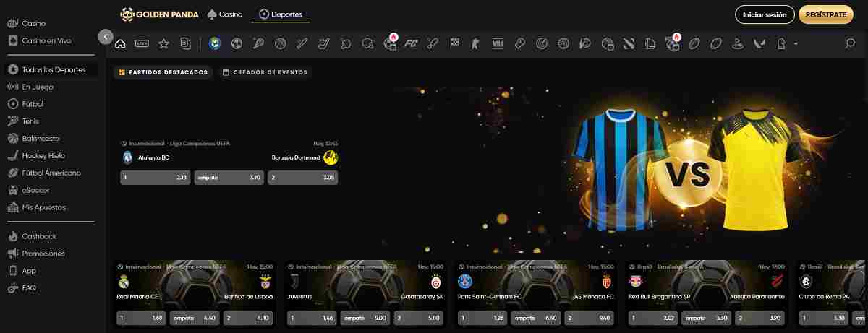The image size is (868, 333).
Task: Switch to Creador de Eventos tab
Action: pyautogui.click(x=265, y=72)
